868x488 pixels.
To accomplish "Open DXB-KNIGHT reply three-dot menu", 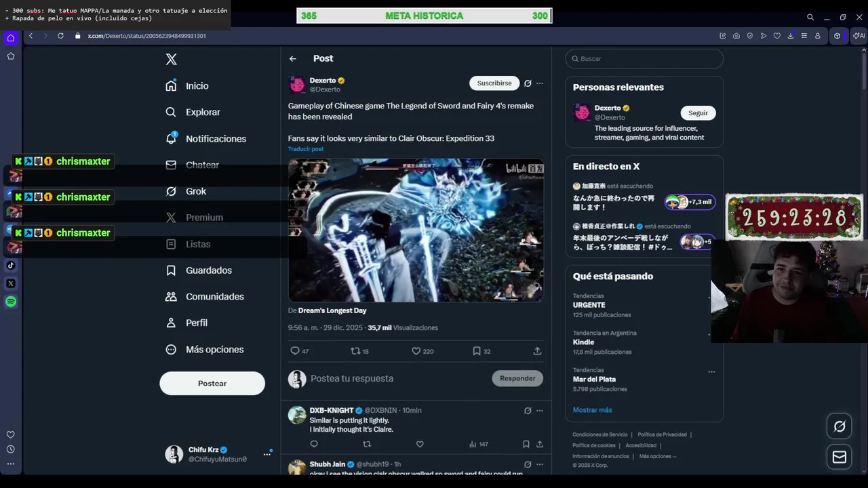I will (x=540, y=411).
